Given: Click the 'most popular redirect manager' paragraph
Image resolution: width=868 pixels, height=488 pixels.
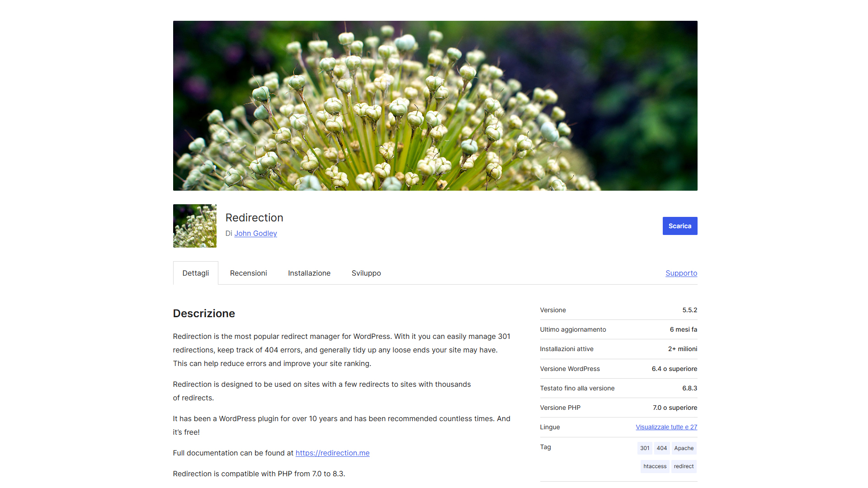Looking at the screenshot, I should (x=342, y=350).
